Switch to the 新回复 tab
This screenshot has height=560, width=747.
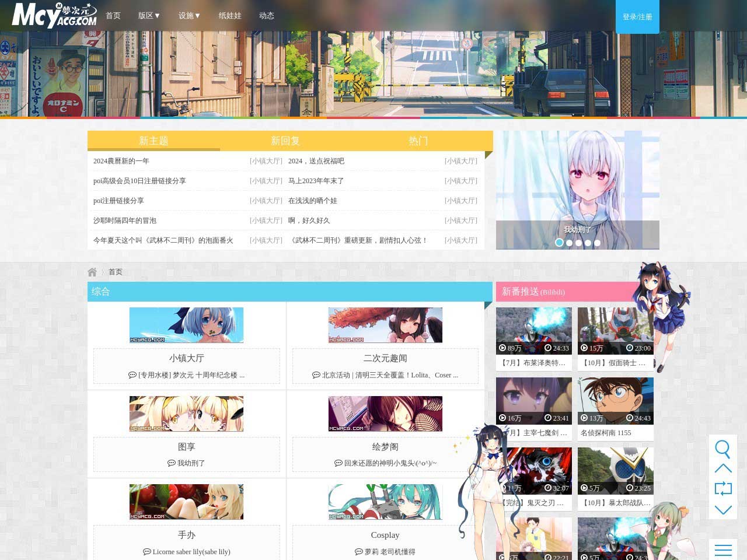285,141
